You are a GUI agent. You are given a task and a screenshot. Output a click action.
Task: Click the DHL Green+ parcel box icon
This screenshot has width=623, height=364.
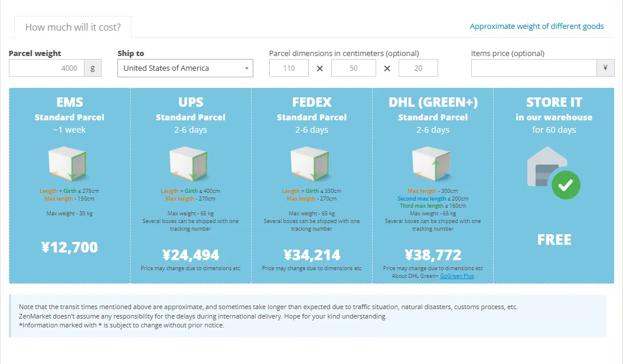pyautogui.click(x=432, y=165)
